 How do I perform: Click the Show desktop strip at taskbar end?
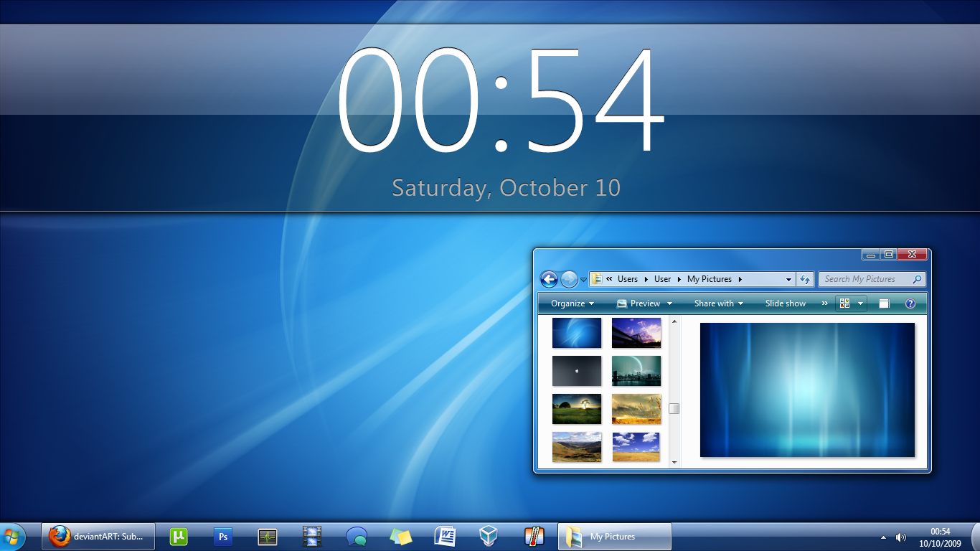[974, 537]
